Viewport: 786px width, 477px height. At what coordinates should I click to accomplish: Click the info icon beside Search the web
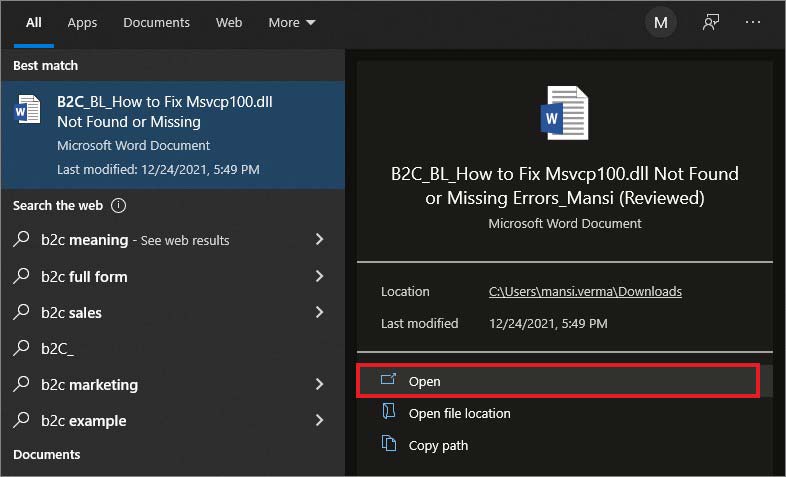pyautogui.click(x=119, y=205)
